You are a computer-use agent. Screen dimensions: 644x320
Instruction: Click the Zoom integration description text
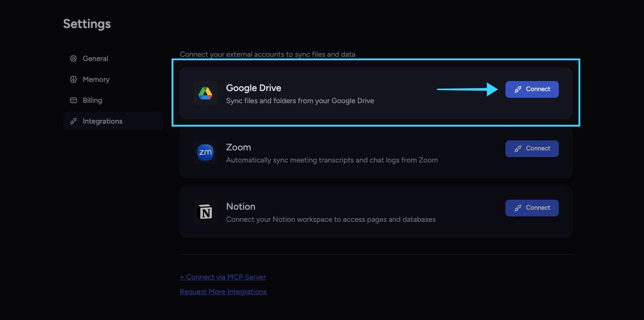tap(332, 160)
